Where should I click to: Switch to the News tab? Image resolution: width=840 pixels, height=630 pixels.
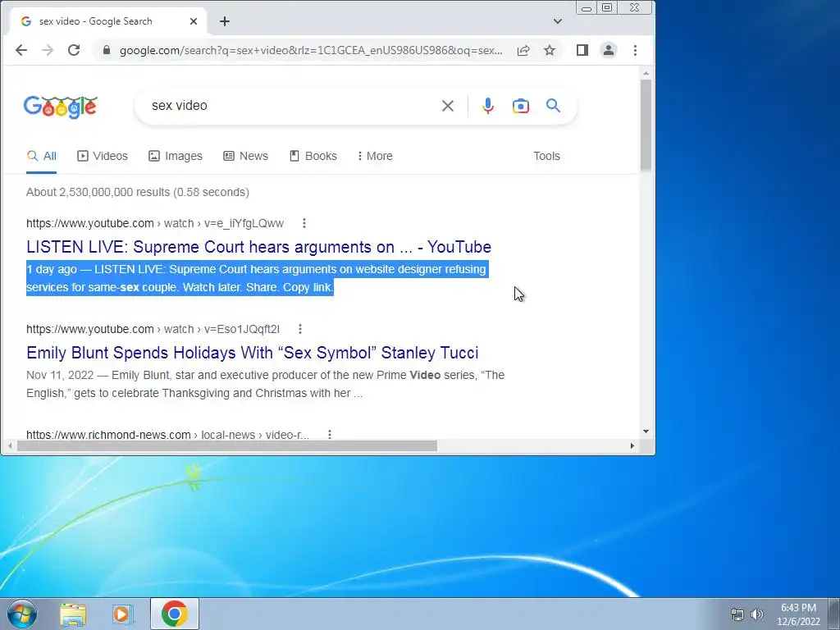[245, 156]
